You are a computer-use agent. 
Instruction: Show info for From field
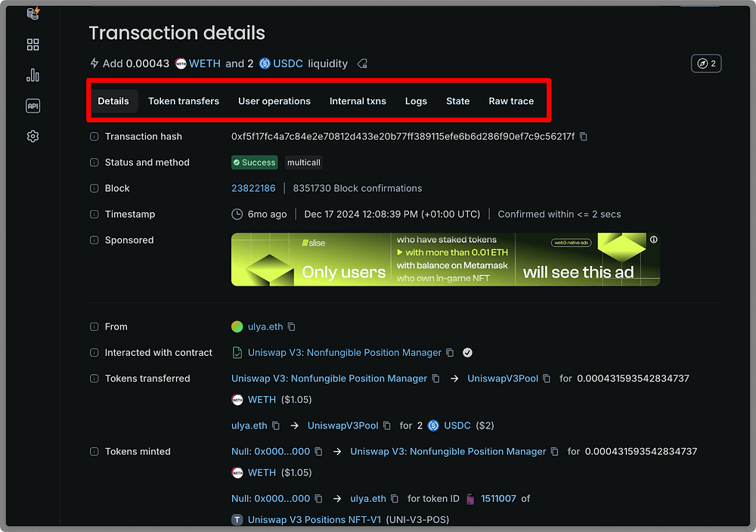[x=94, y=326]
